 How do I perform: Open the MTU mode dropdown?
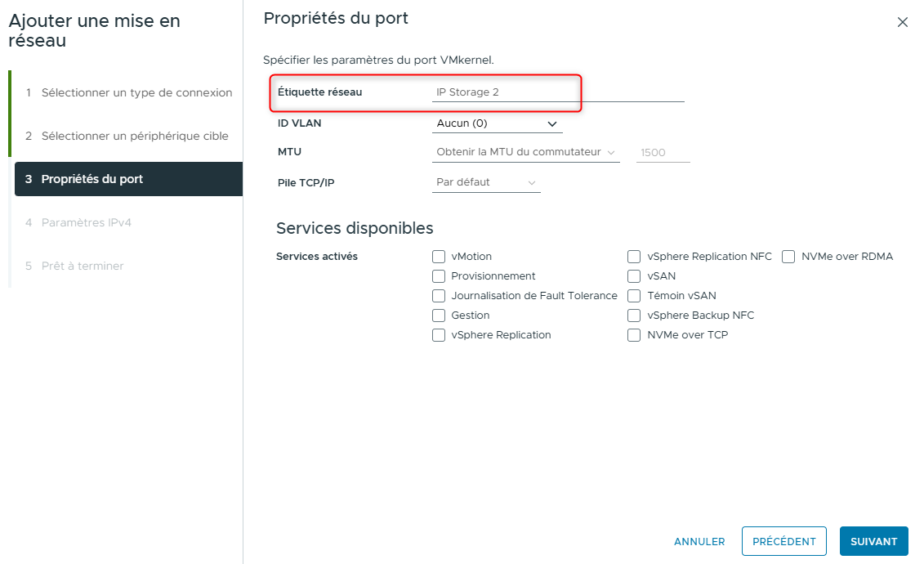click(525, 152)
